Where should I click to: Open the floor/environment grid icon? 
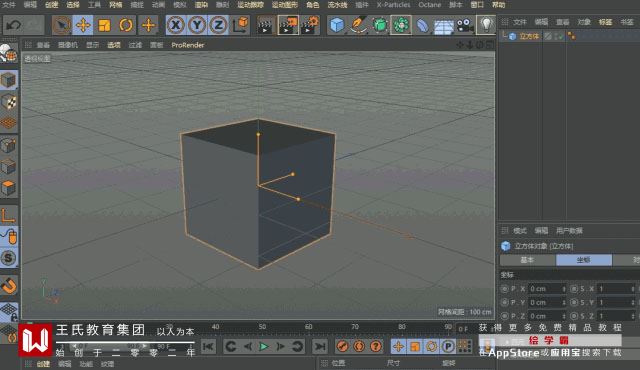(444, 26)
